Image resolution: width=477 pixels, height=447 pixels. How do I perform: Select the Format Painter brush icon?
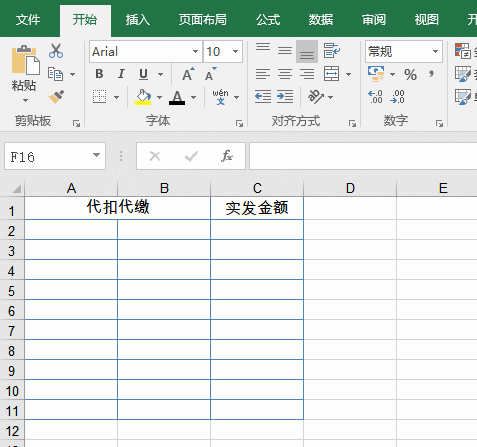[56, 97]
